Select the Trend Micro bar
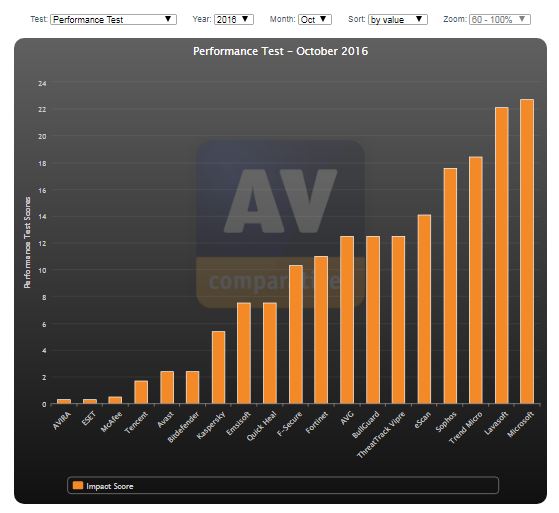The height and width of the screenshot is (513, 559). pyautogui.click(x=476, y=280)
